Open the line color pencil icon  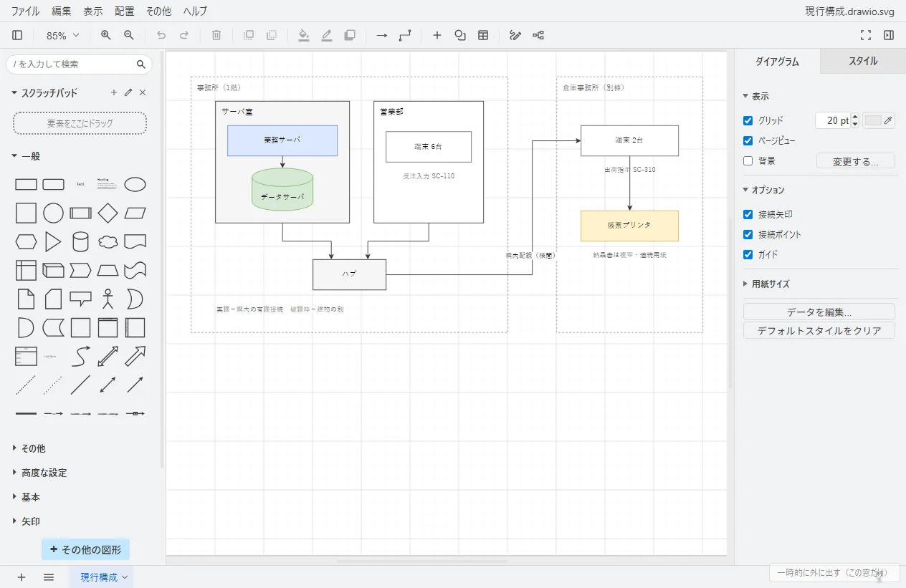327,35
